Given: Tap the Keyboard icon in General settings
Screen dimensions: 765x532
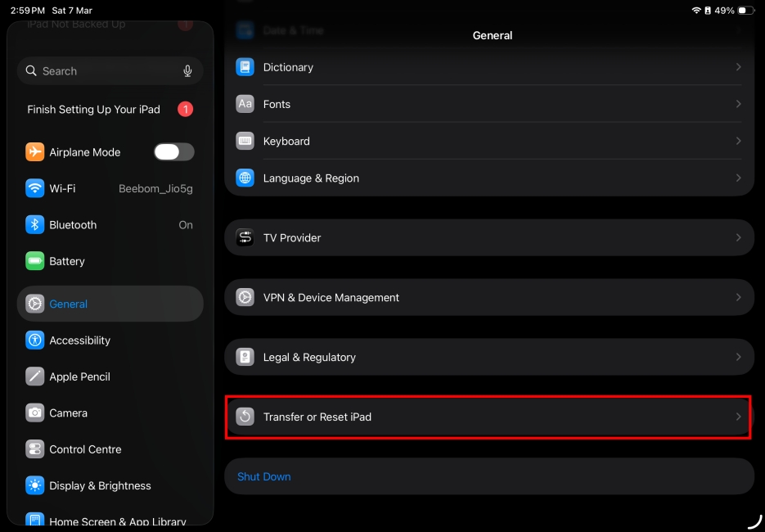Looking at the screenshot, I should [x=245, y=141].
